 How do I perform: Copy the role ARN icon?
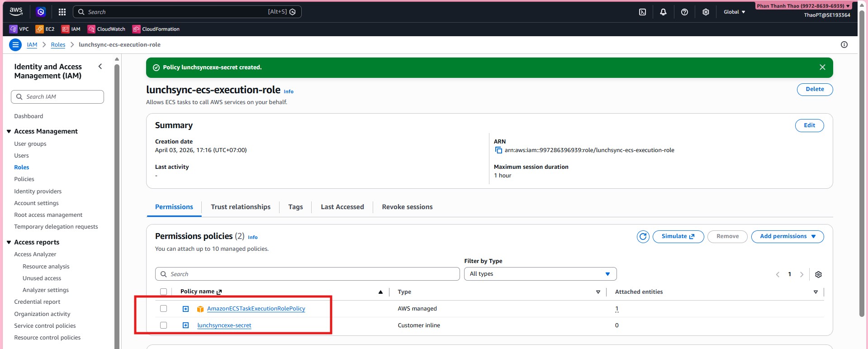coord(498,150)
